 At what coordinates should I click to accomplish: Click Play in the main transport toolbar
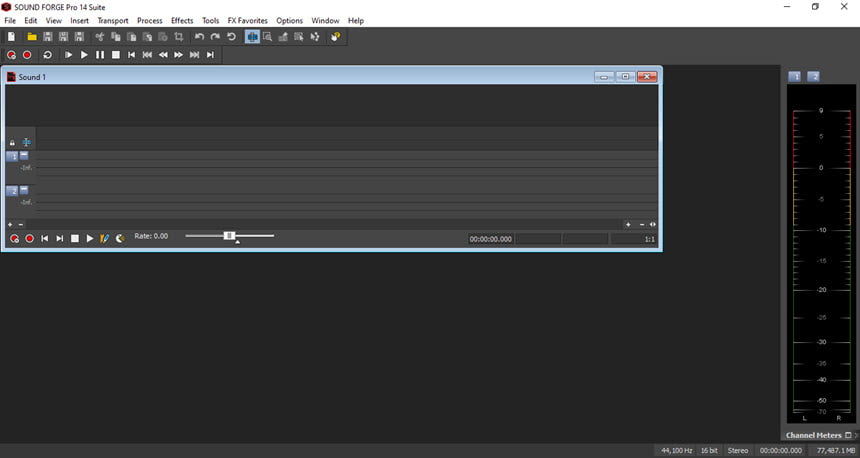(84, 55)
